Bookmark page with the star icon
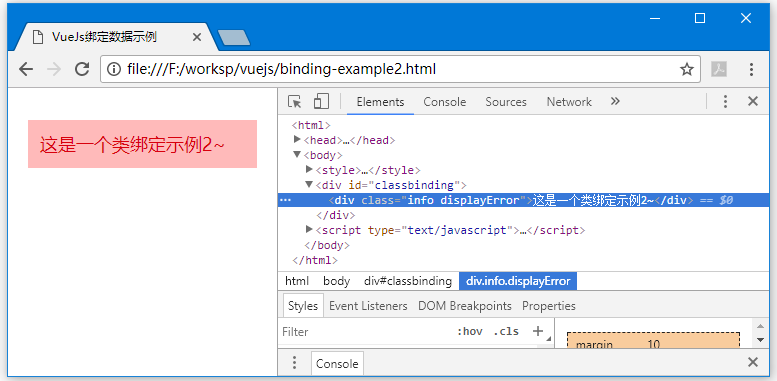This screenshot has height=381, width=777. 686,69
